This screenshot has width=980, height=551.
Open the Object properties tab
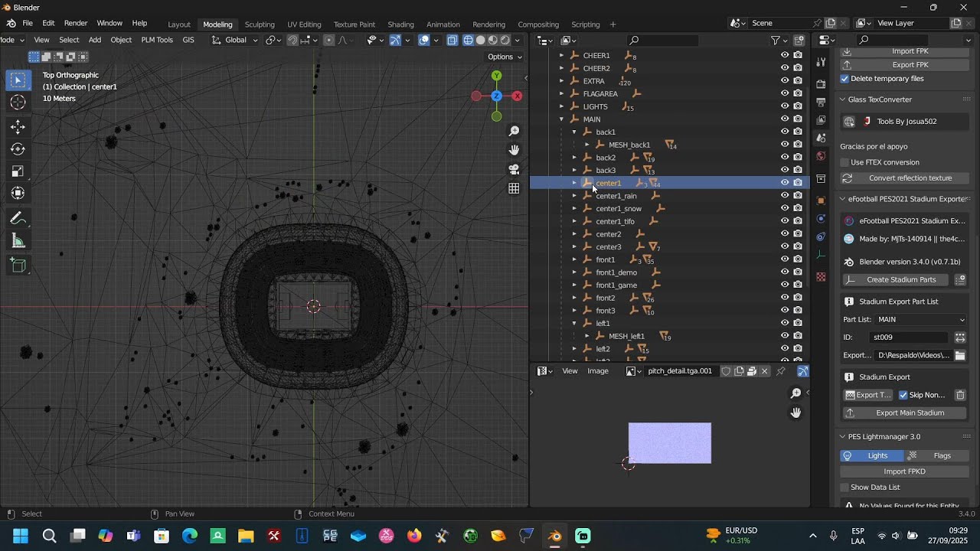pyautogui.click(x=821, y=201)
